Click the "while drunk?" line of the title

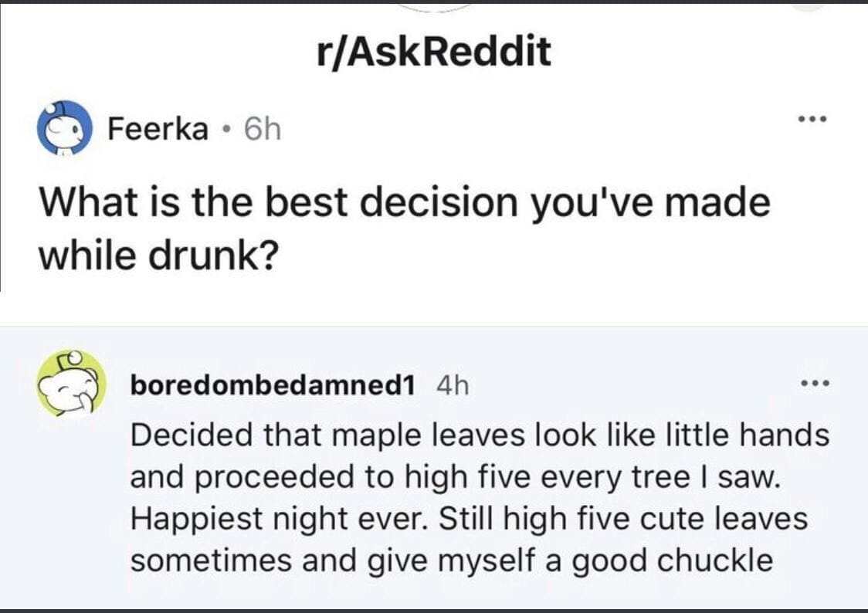(x=158, y=254)
